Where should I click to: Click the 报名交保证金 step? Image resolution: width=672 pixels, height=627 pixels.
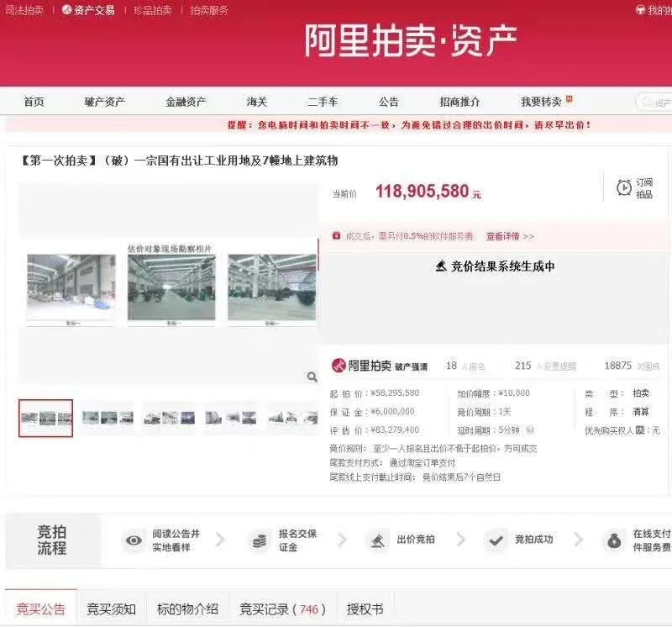pos(297,540)
